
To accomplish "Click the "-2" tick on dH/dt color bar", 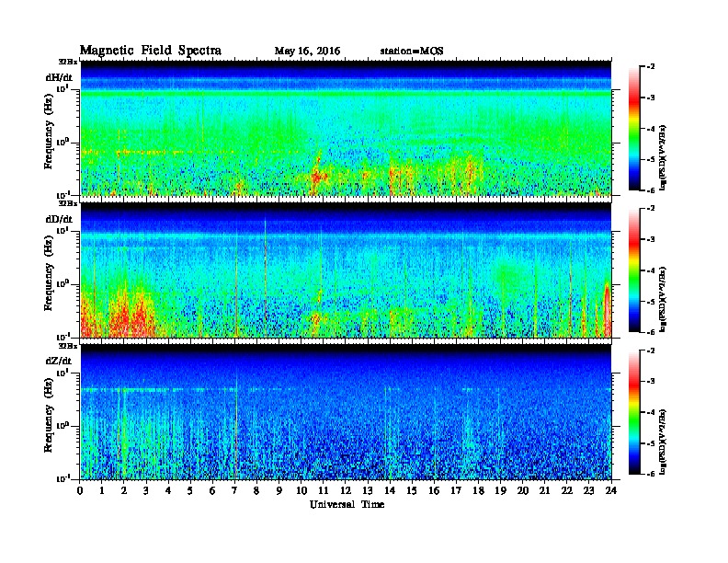I will click(x=651, y=67).
